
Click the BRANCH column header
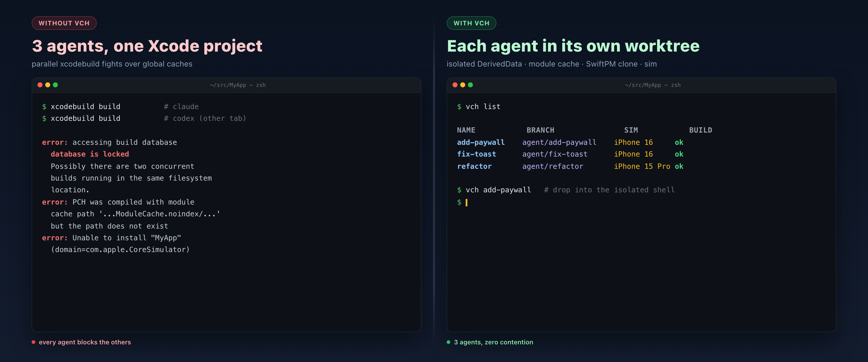pyautogui.click(x=540, y=130)
